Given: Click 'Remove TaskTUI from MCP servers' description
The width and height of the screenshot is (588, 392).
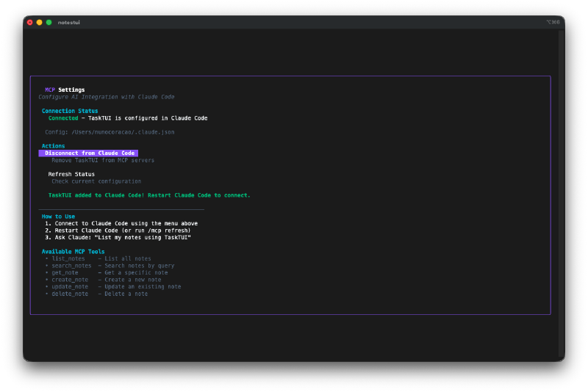Looking at the screenshot, I should coord(103,160).
